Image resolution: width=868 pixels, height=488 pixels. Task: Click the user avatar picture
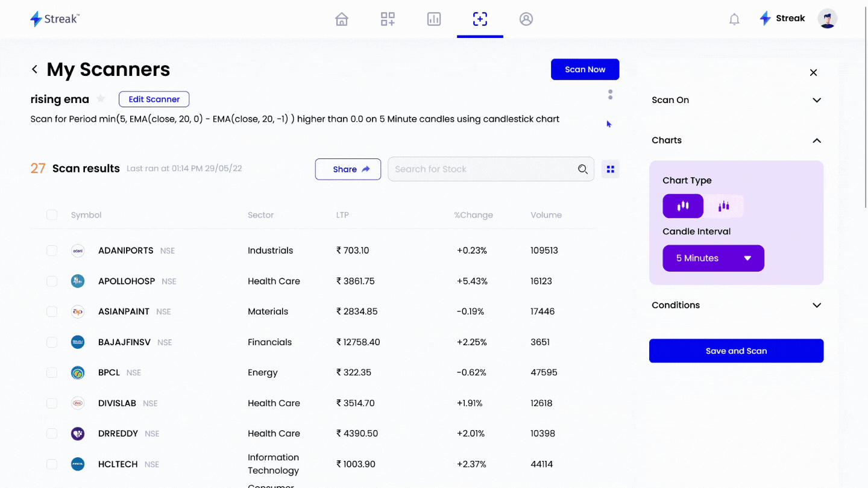click(828, 19)
